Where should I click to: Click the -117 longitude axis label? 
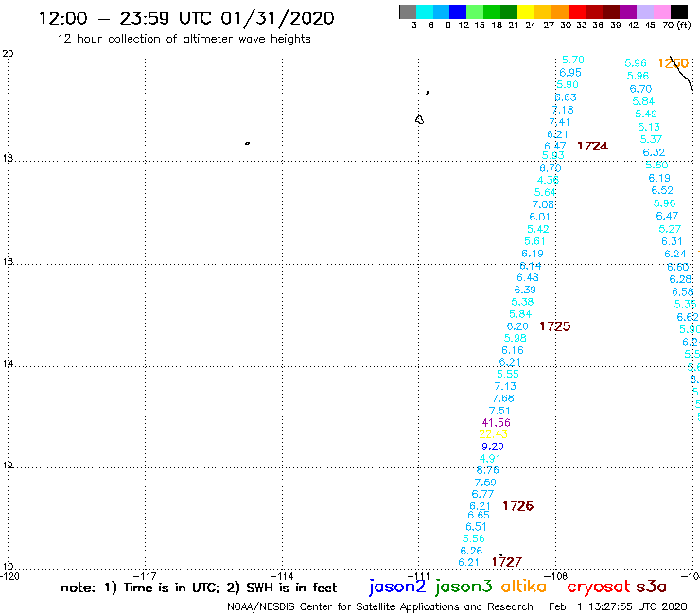[147, 576]
